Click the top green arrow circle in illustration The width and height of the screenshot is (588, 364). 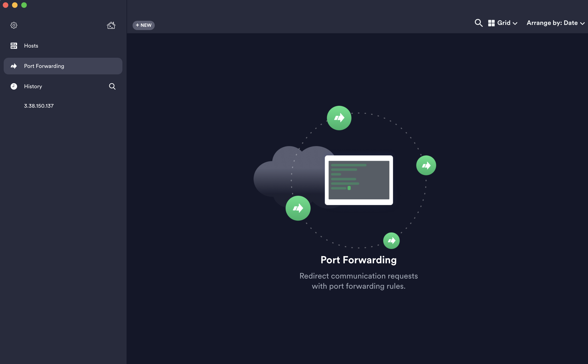[339, 118]
